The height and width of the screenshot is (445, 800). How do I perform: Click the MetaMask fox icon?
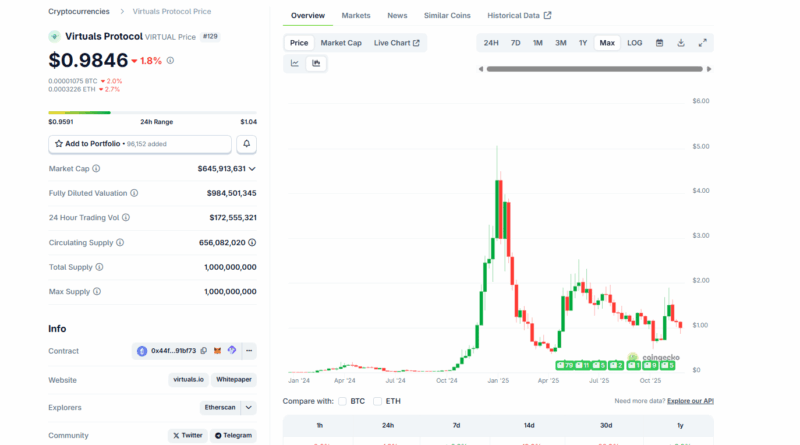click(x=218, y=351)
